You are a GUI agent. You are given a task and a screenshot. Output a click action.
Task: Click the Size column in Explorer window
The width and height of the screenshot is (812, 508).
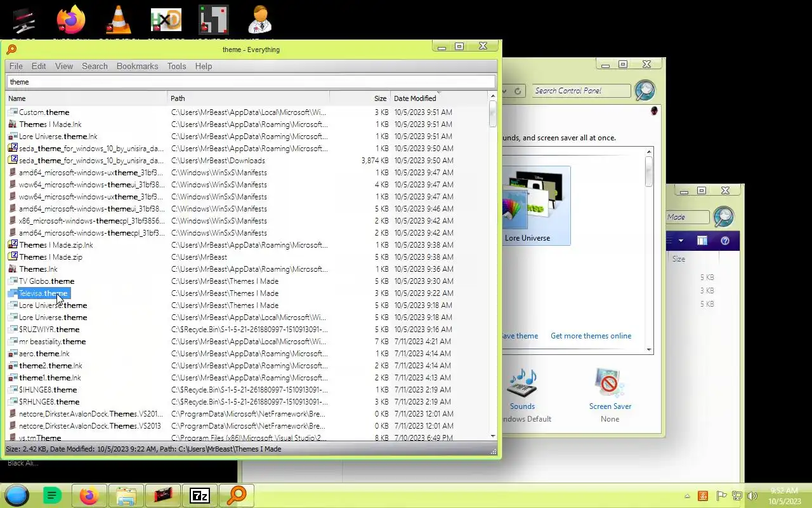click(x=679, y=259)
